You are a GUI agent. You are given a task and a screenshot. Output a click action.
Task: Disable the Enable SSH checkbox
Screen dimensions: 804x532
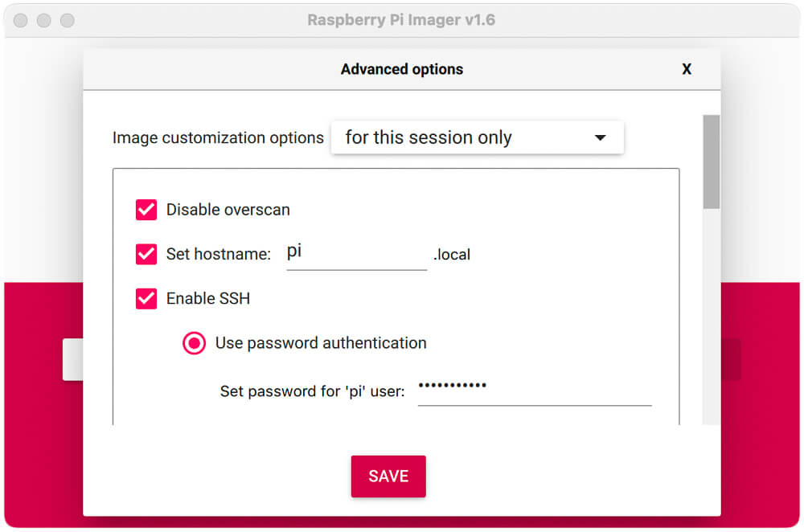[146, 298]
